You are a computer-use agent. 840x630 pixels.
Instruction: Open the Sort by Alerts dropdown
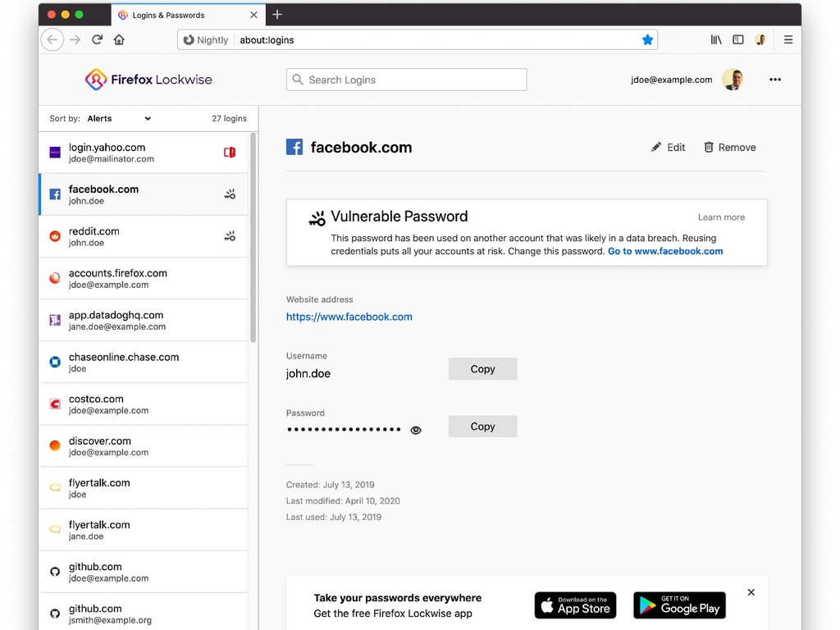pyautogui.click(x=119, y=118)
